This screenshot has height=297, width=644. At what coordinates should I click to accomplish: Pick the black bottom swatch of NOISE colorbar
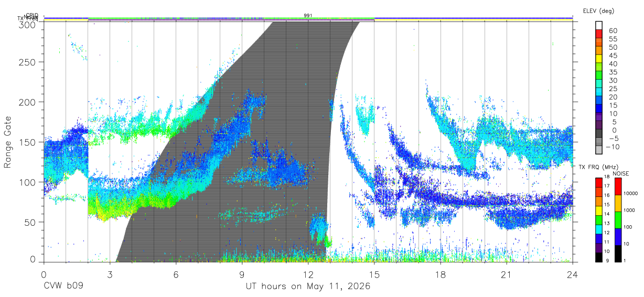point(618,254)
